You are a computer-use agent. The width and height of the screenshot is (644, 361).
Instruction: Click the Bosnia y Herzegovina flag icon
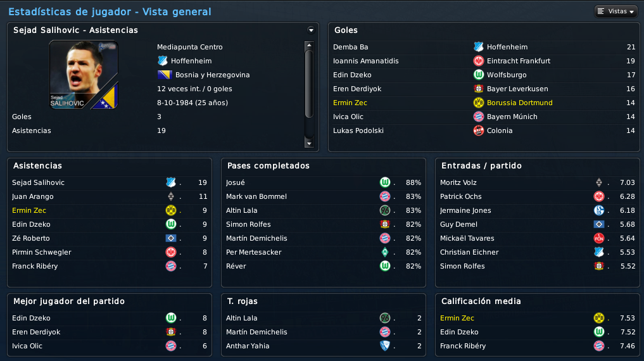click(164, 75)
